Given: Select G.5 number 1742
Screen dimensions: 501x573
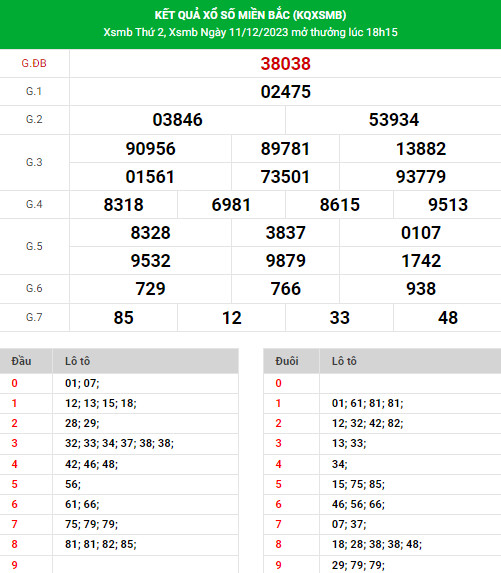Looking at the screenshot, I should click(421, 261).
